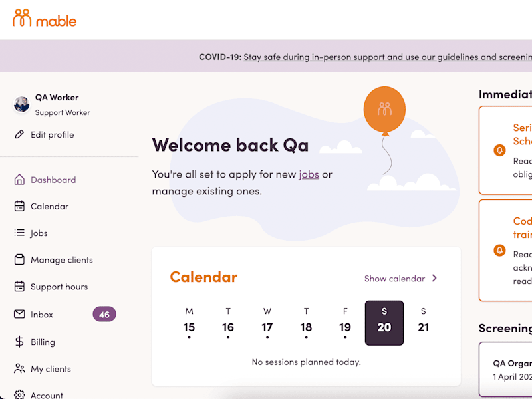This screenshot has height=399, width=532.
Task: Click the Inbox 46 unread badge
Action: (104, 314)
